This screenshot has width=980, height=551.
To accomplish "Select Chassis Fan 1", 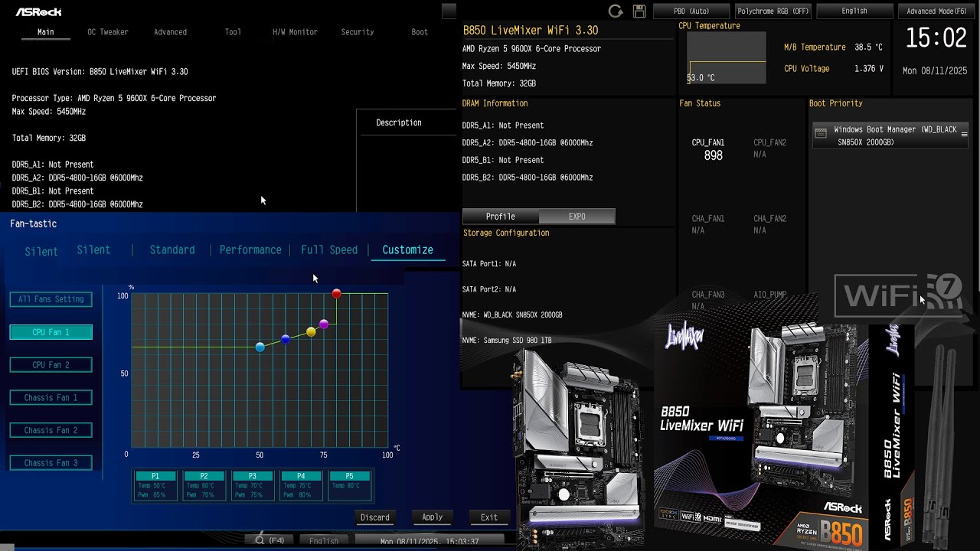I will tap(51, 397).
